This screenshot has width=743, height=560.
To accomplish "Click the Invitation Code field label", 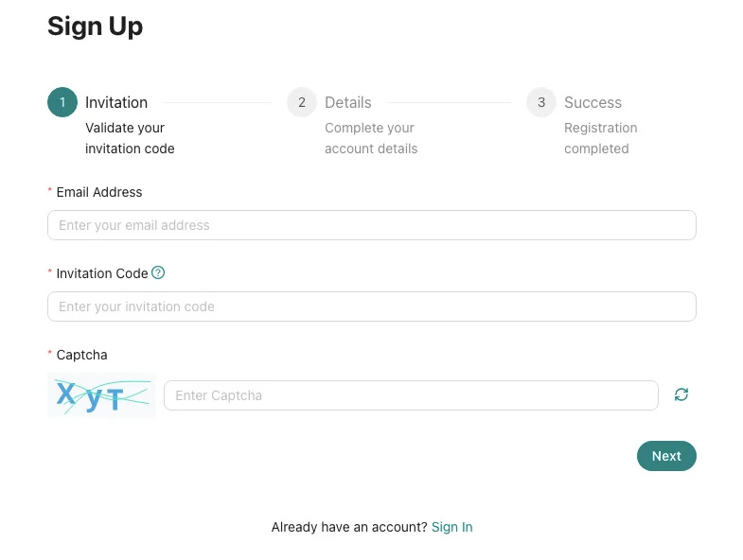I will point(102,273).
